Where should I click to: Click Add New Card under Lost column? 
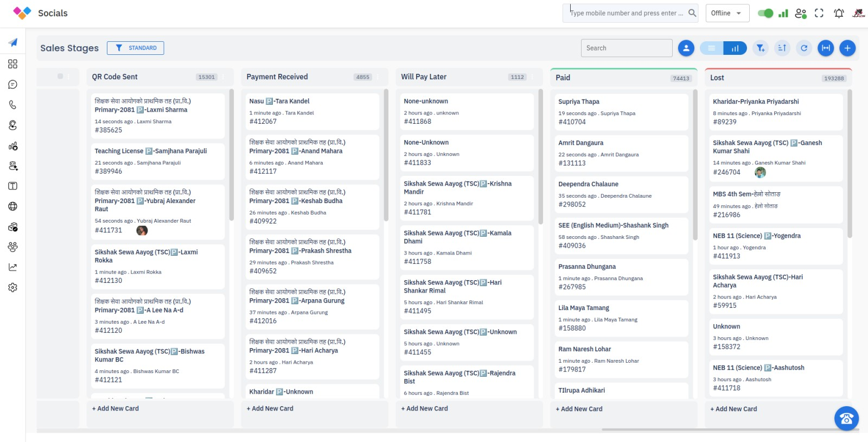pos(734,409)
